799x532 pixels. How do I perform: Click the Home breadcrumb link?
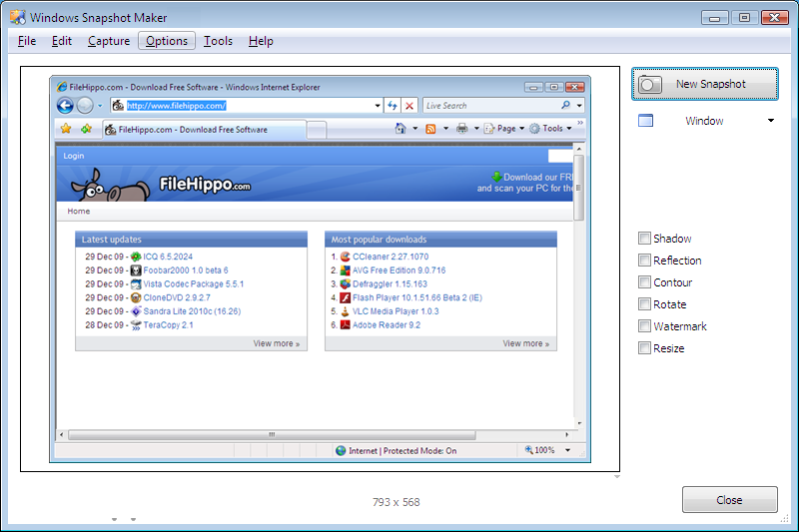click(x=79, y=212)
